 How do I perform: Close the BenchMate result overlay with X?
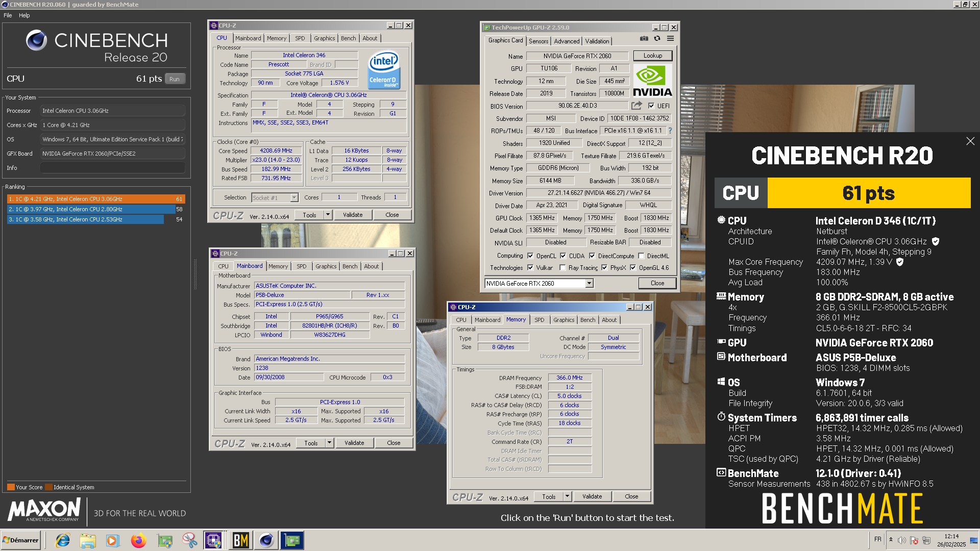point(970,141)
